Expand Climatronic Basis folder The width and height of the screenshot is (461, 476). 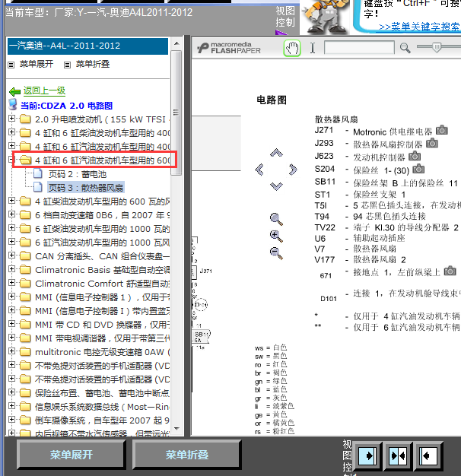tap(11, 268)
